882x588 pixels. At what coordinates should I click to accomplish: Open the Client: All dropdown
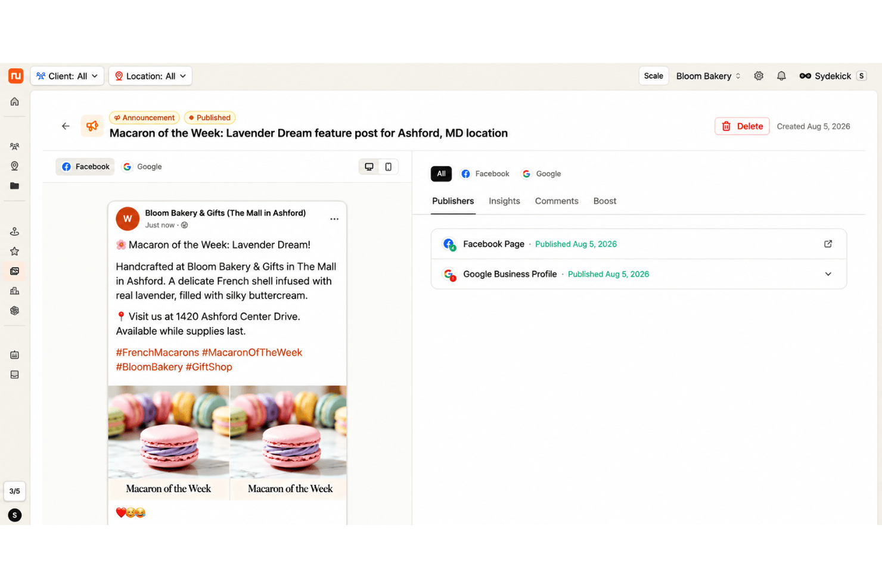point(67,76)
